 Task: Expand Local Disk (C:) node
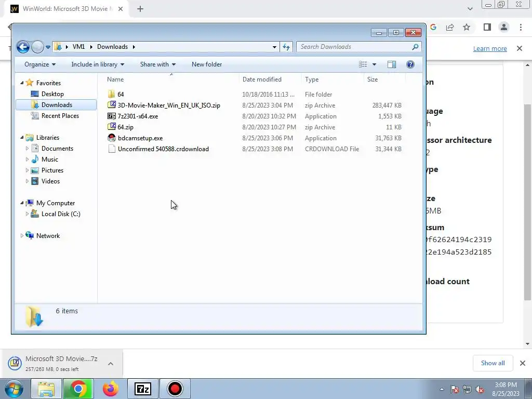[27, 214]
